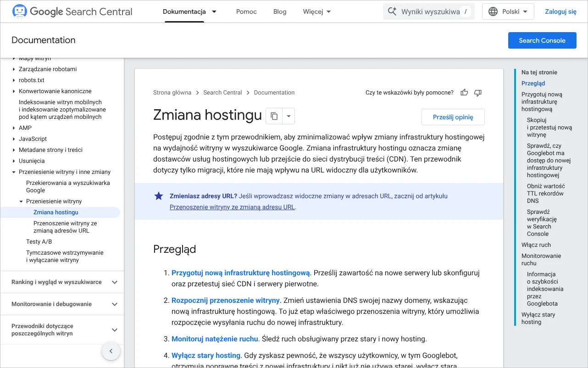Viewport: 588px width, 368px height.
Task: Click the globe language icon
Action: point(493,11)
